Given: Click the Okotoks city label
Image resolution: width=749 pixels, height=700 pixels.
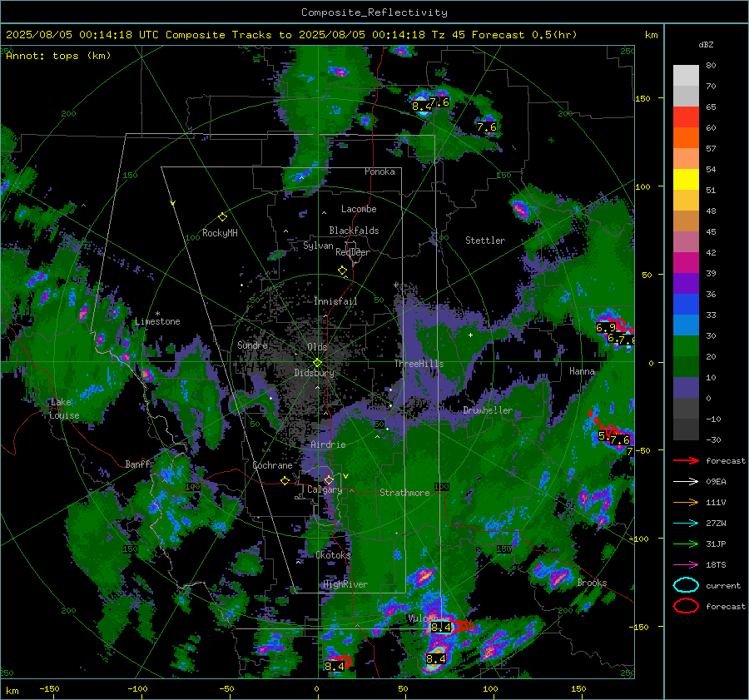Looking at the screenshot, I should coord(333,555).
